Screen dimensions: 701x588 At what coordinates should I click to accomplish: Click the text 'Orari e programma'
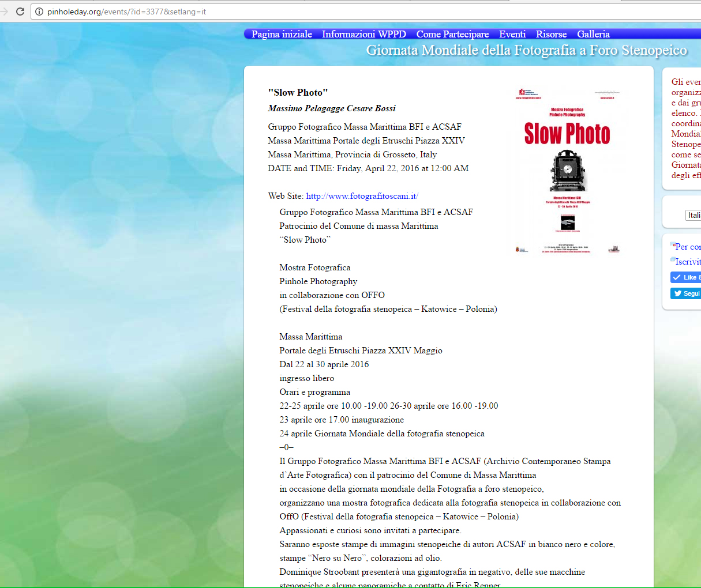tap(314, 392)
